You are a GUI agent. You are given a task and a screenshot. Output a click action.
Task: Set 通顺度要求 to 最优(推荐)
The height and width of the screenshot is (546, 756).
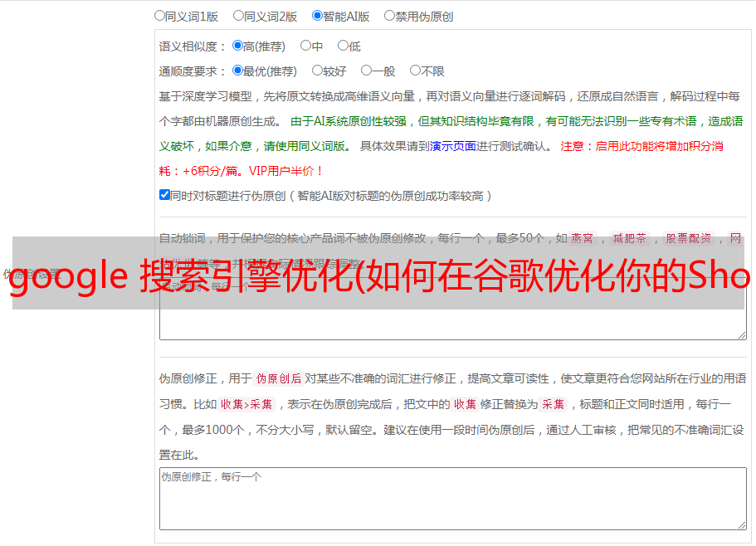pos(237,71)
